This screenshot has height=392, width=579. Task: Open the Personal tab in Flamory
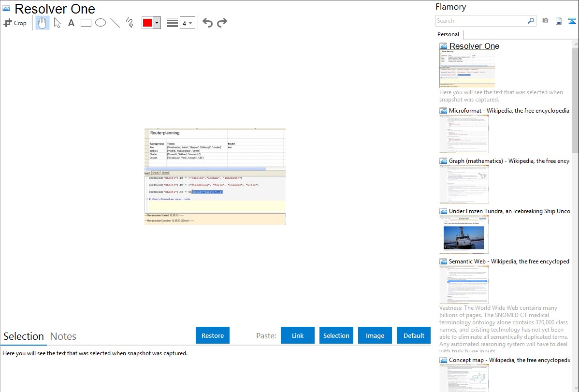[x=448, y=34]
